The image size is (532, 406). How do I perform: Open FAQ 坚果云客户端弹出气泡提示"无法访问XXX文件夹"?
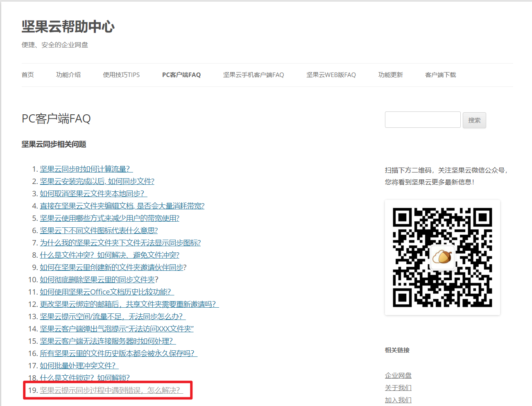pyautogui.click(x=117, y=329)
